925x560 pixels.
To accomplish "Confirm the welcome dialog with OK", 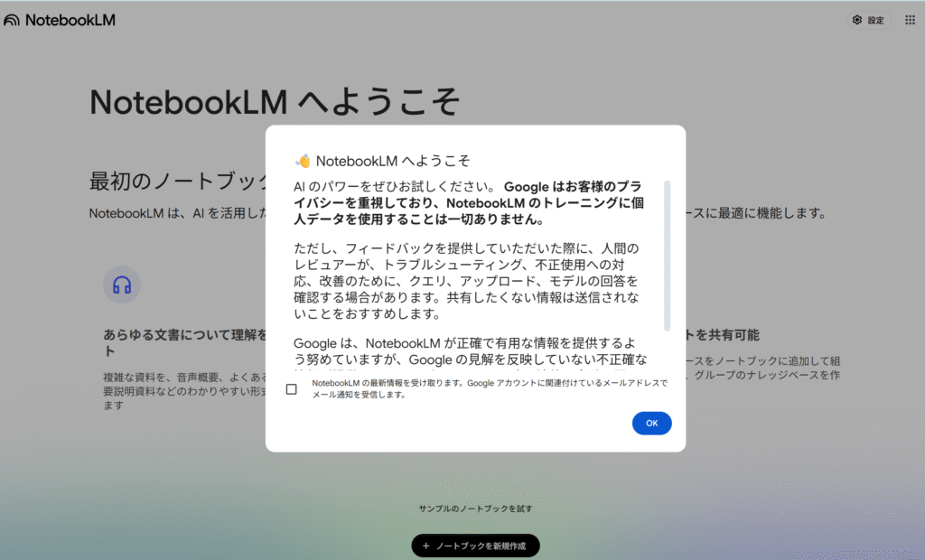I will 652,423.
